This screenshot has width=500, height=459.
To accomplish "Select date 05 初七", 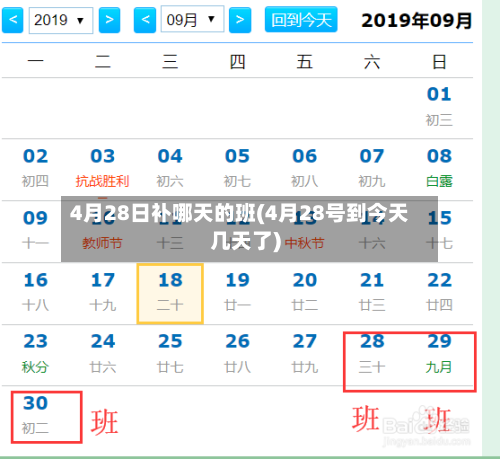I will (x=237, y=169).
